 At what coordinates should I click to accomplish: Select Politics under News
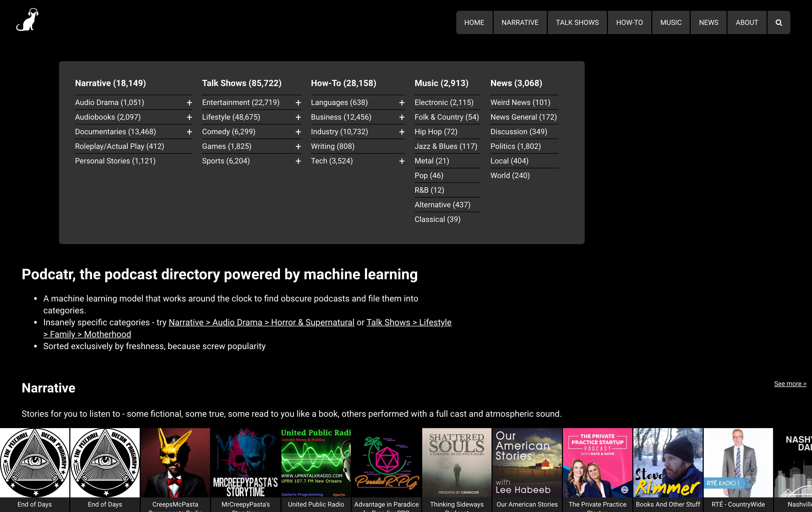(515, 146)
